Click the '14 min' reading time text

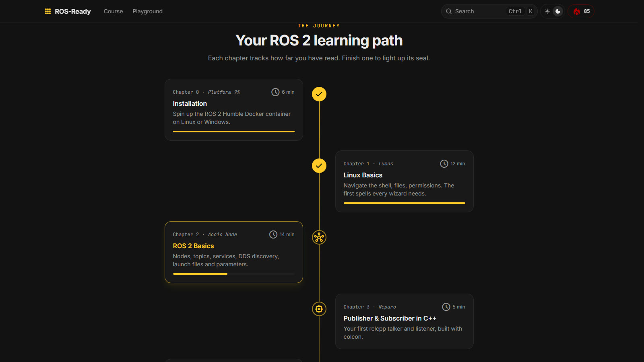click(x=287, y=234)
